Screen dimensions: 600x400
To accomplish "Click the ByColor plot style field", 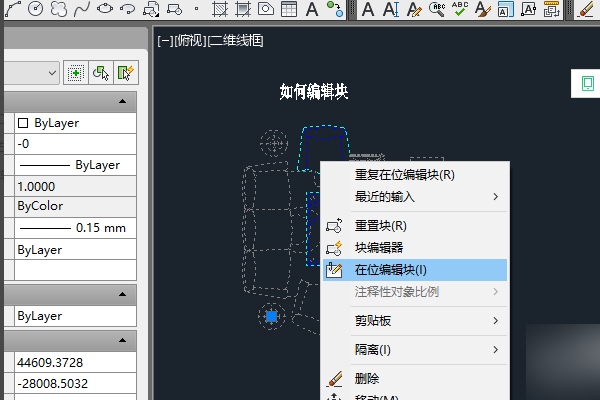I will click(x=75, y=206).
